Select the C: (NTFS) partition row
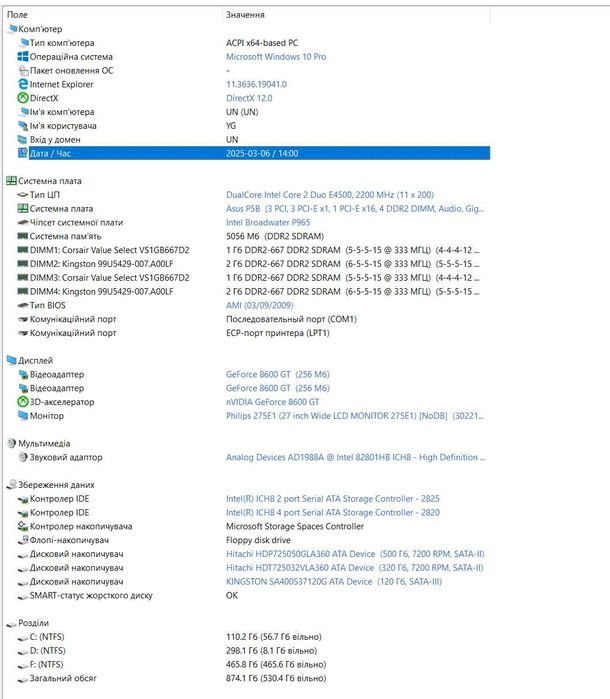 pyautogui.click(x=253, y=637)
